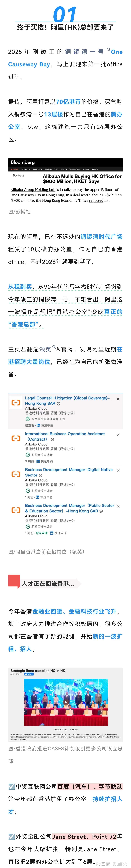Click the search icon beside 铜锣湾一号

(x=108, y=49)
